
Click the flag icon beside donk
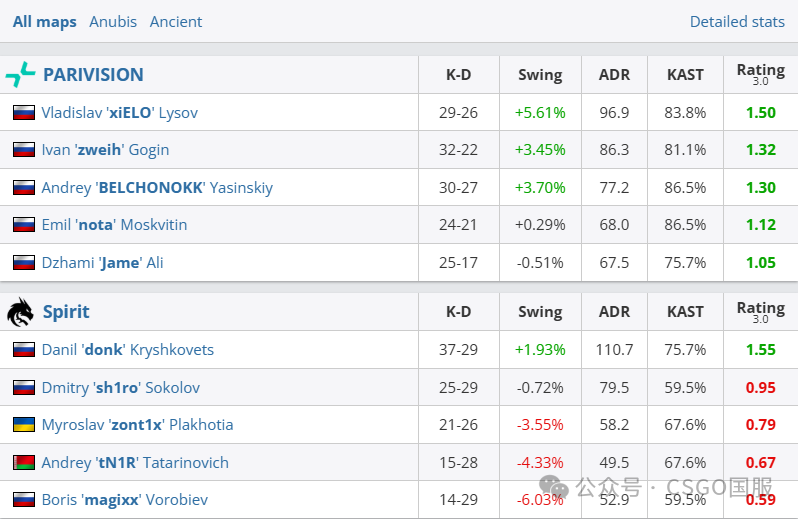pos(24,350)
